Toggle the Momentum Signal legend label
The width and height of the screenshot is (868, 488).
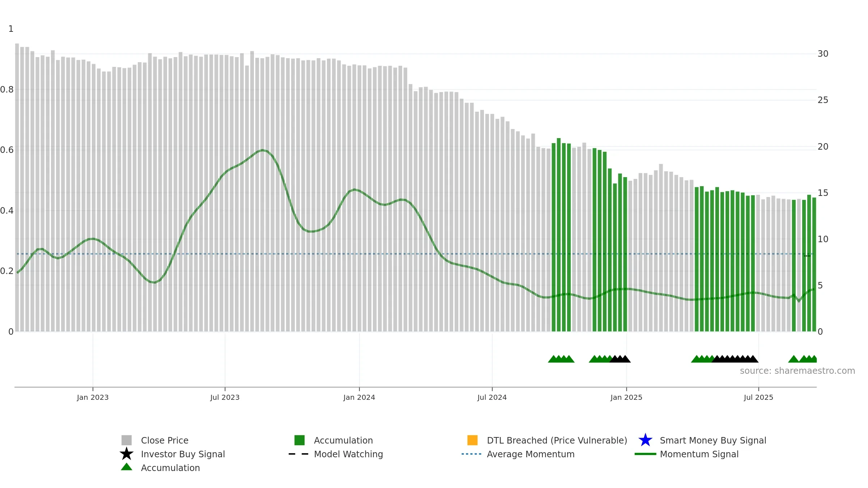pyautogui.click(x=699, y=454)
